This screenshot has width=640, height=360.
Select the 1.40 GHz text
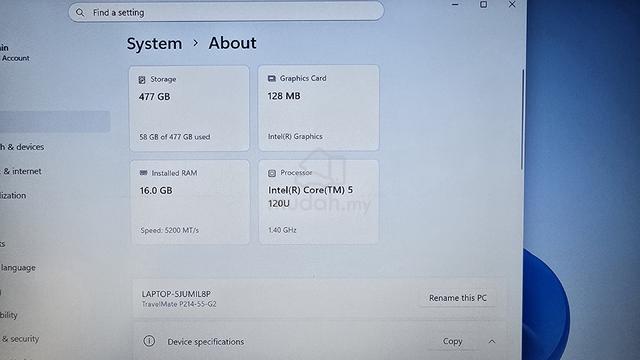[282, 230]
